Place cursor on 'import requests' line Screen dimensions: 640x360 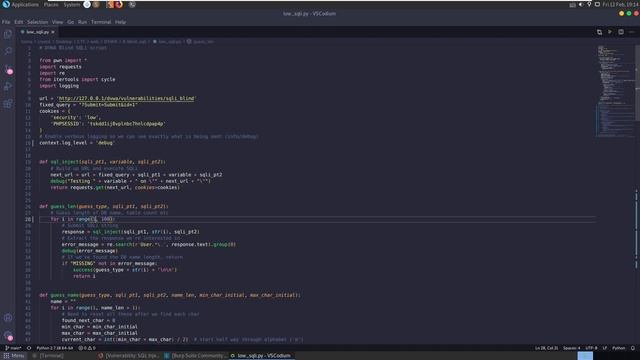tap(60, 67)
